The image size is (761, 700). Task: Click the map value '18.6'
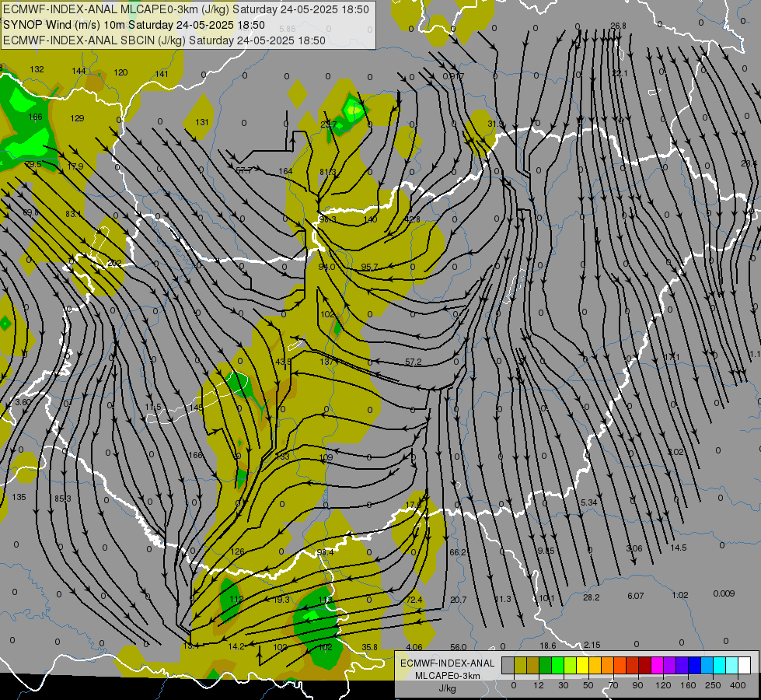pyautogui.click(x=548, y=646)
